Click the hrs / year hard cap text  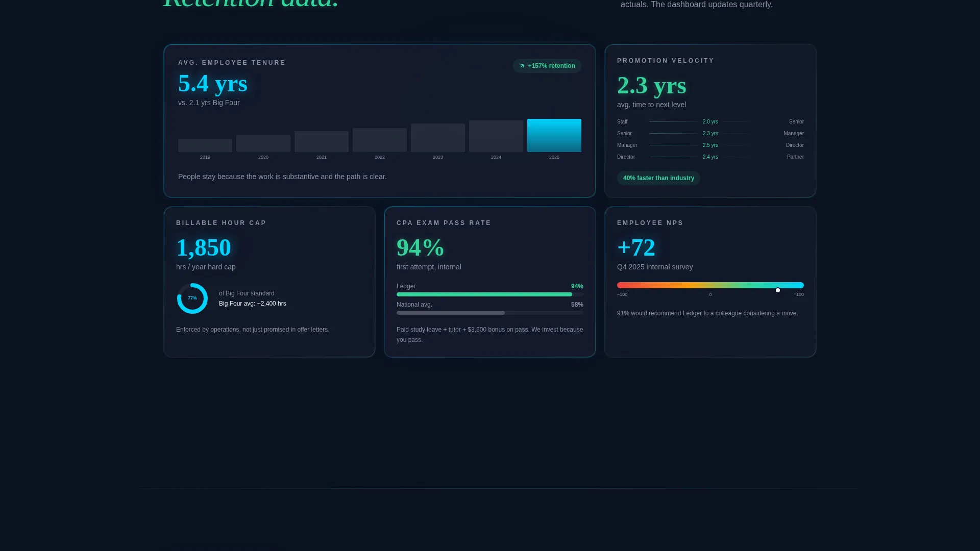click(x=206, y=267)
